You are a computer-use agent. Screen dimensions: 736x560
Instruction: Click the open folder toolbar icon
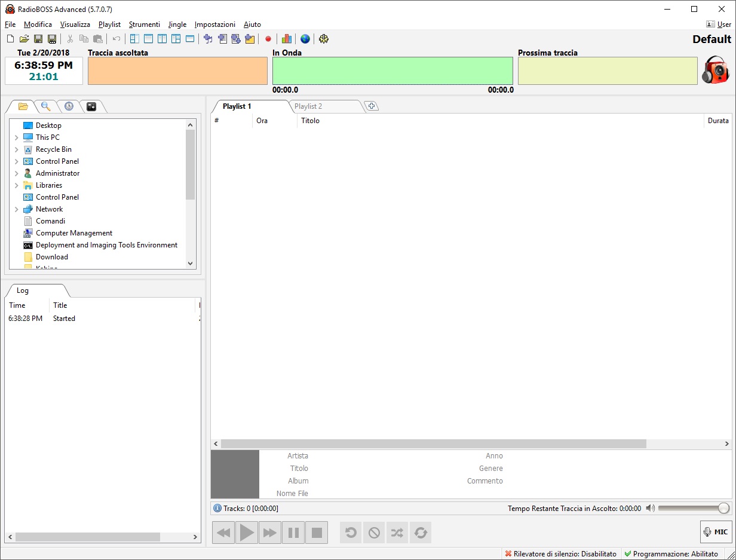point(24,39)
